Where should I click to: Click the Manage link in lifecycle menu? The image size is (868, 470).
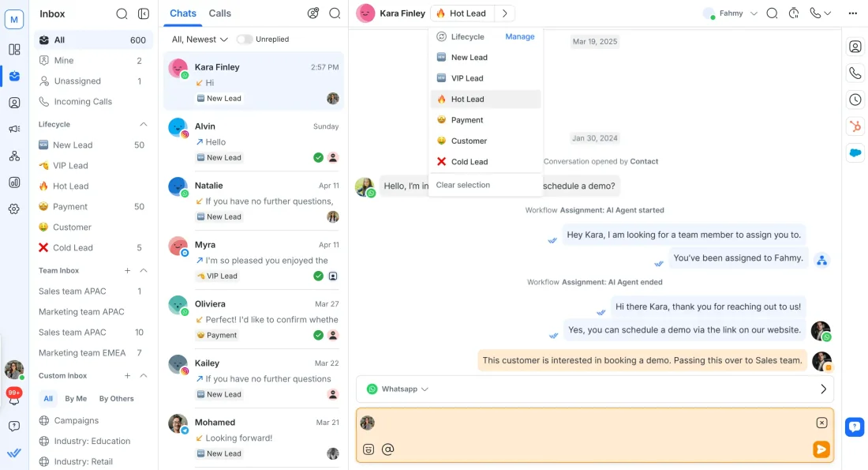[x=520, y=37]
